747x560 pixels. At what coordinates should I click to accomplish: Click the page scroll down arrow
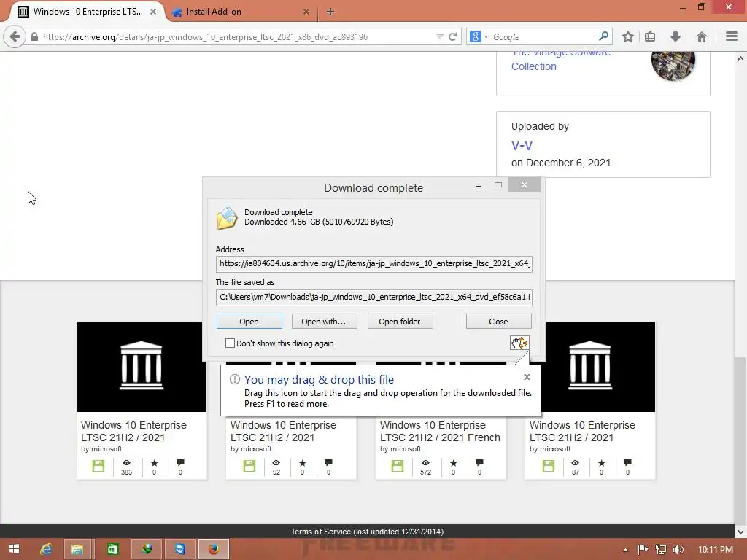click(x=741, y=532)
